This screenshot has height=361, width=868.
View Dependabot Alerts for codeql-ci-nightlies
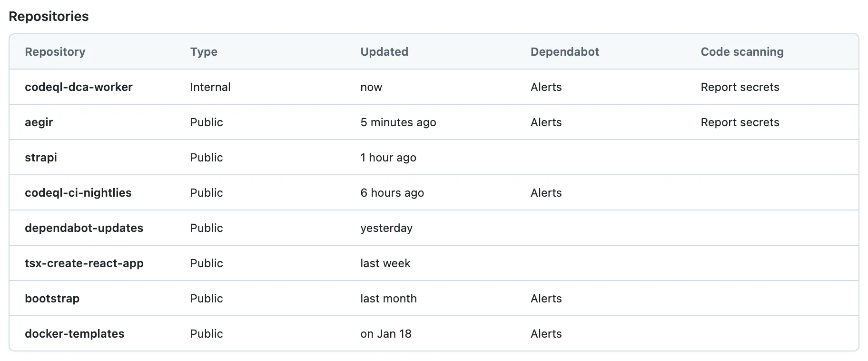[x=546, y=193]
